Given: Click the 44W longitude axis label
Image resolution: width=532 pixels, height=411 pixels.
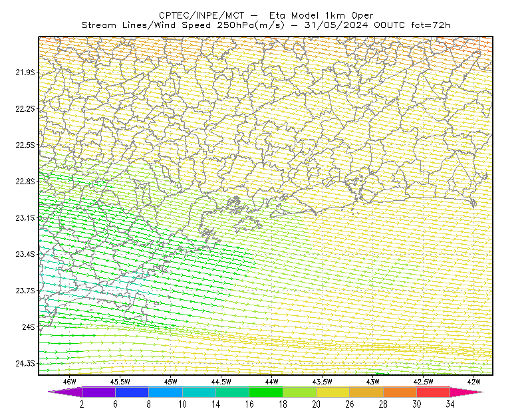Looking at the screenshot, I should click(271, 382).
